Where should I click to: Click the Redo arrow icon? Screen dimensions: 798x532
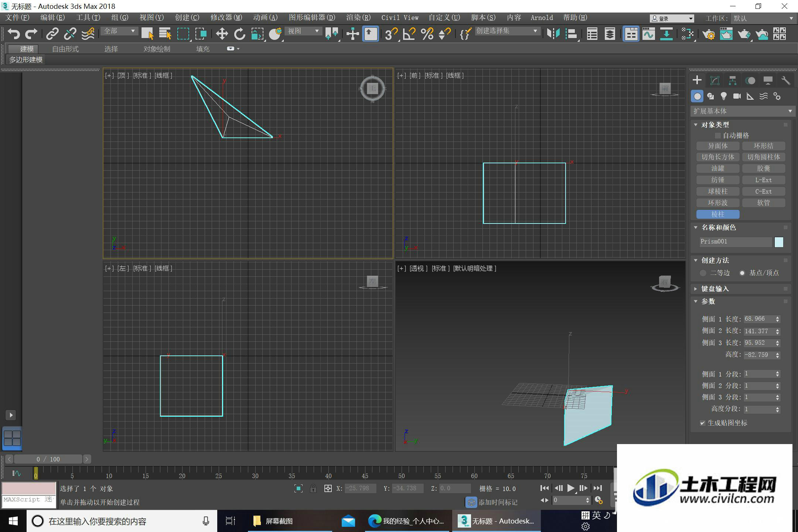tap(31, 34)
